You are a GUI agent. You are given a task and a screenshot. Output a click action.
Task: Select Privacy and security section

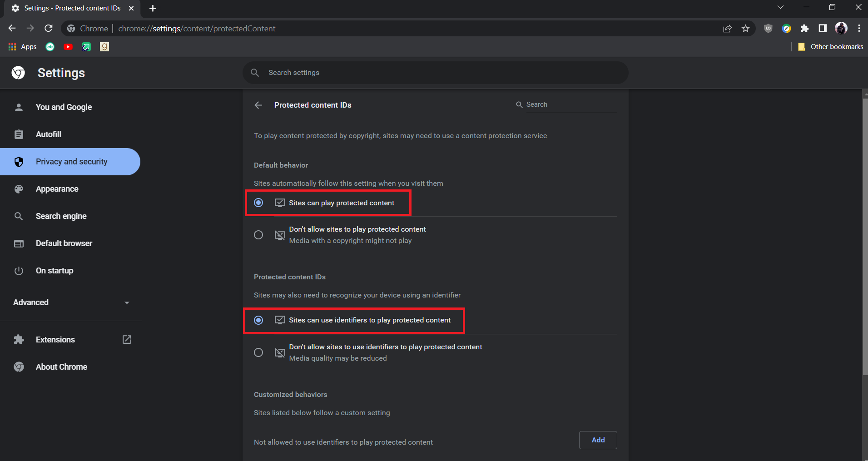coord(70,162)
